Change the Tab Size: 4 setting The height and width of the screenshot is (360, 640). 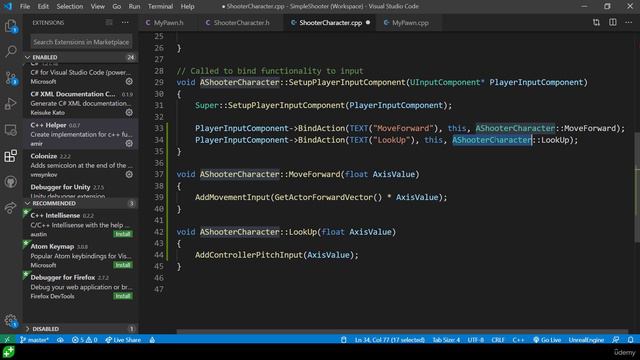[x=446, y=340]
